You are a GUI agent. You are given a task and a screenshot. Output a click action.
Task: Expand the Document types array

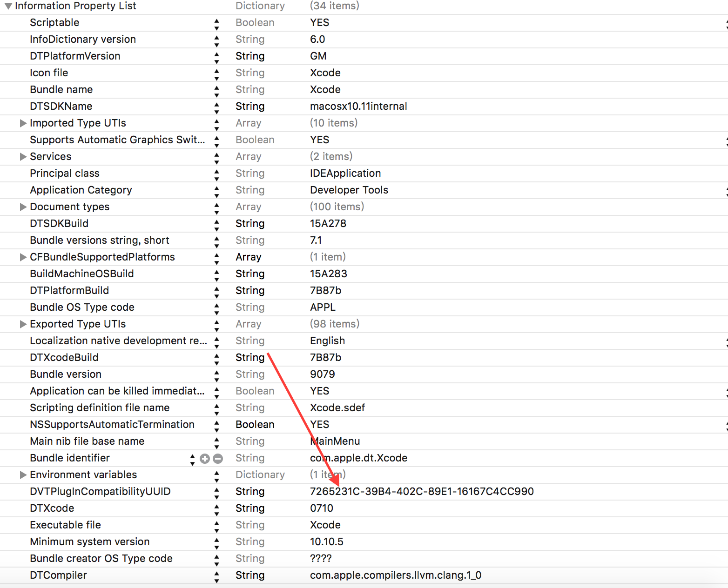23,207
